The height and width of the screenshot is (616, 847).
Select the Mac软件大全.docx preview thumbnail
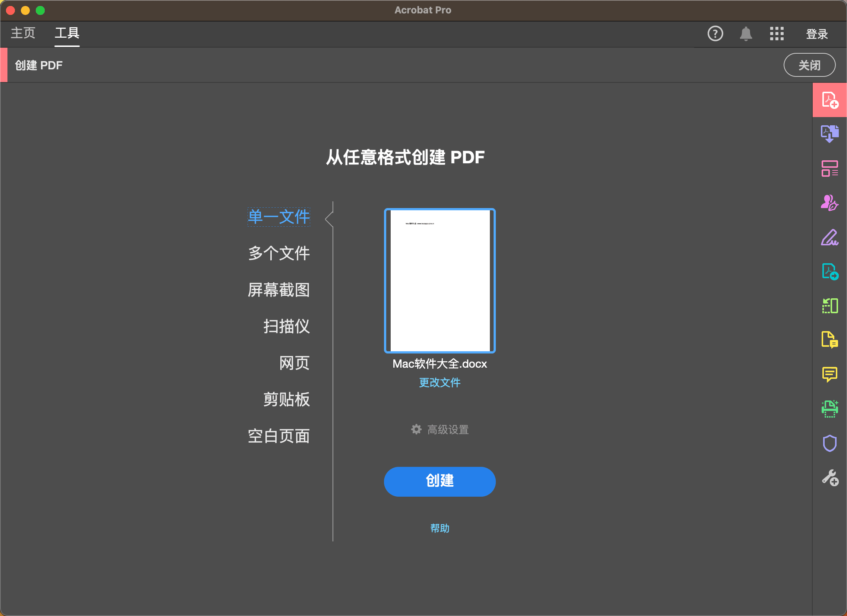tap(439, 280)
